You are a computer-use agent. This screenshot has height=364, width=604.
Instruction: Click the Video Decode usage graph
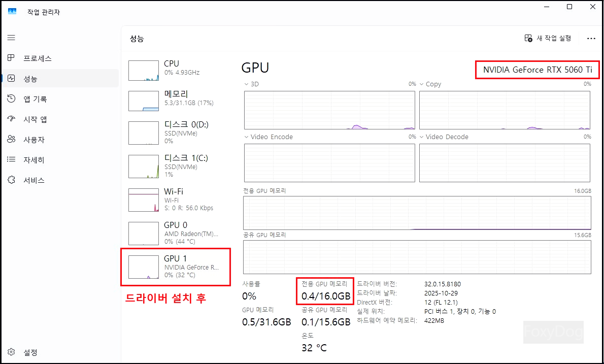[505, 163]
